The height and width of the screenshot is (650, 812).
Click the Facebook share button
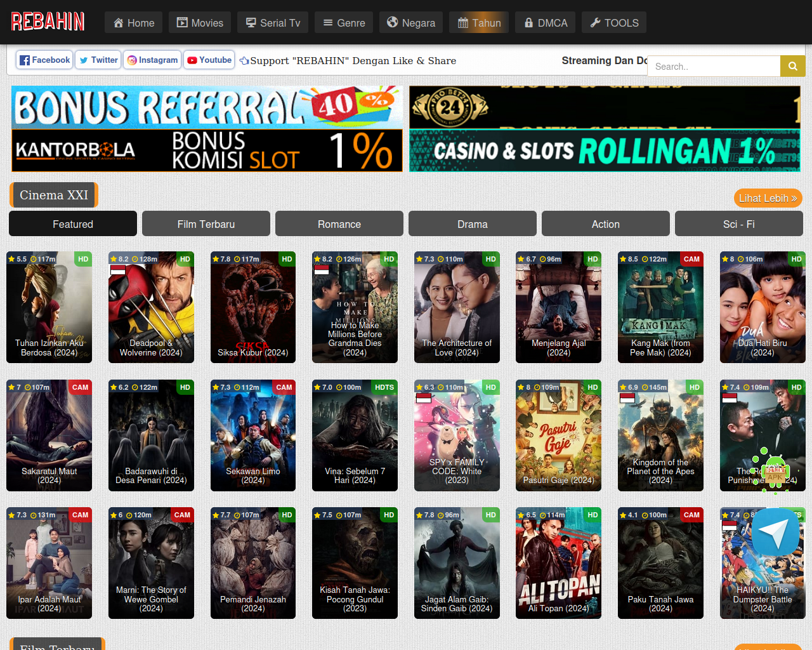(44, 60)
